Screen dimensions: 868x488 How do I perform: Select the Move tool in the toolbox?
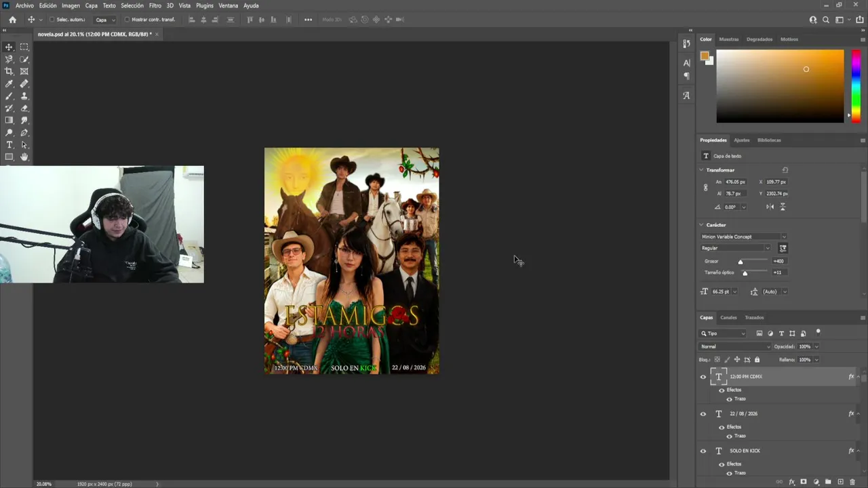pyautogui.click(x=9, y=47)
